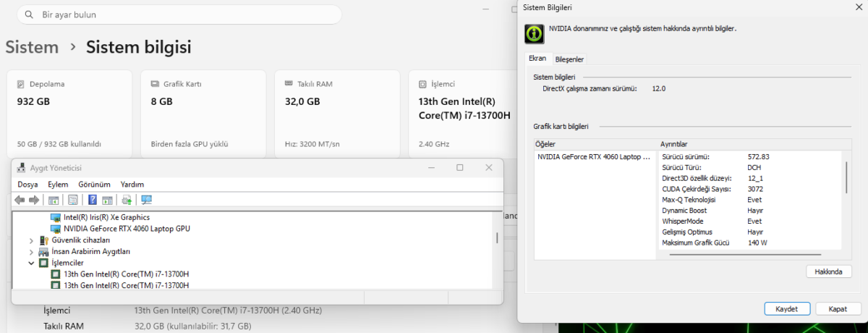Click the Intel Iris Xe Graphics device icon
This screenshot has height=333, width=868.
click(56, 216)
